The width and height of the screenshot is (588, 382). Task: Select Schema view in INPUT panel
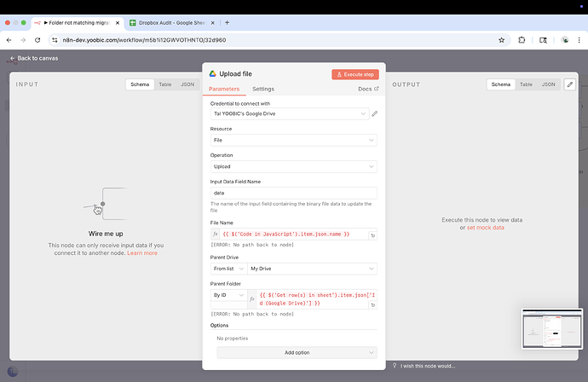140,84
